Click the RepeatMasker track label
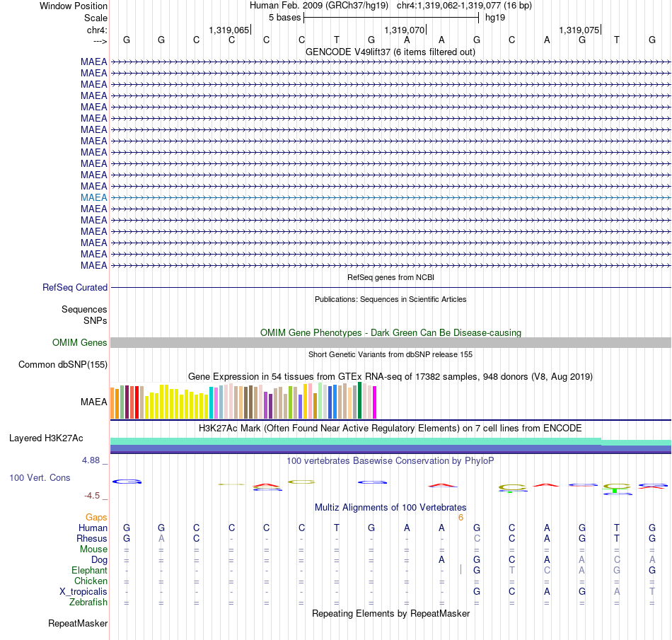Viewport: 672px width, 640px height. point(78,623)
